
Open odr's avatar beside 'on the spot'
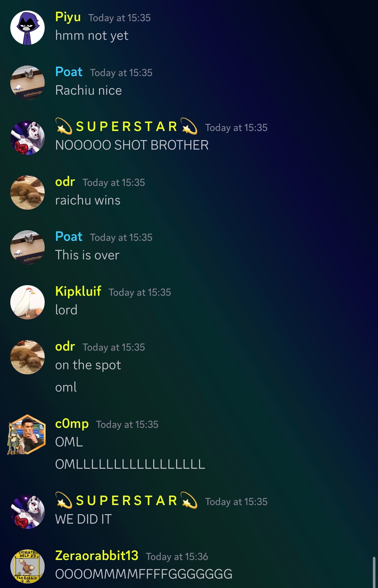[x=27, y=357]
